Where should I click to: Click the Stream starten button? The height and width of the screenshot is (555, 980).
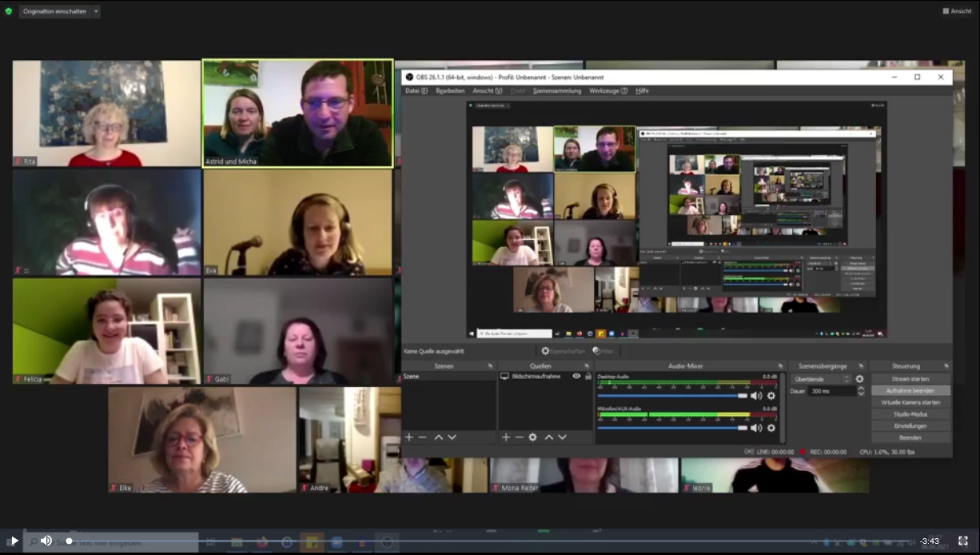click(910, 378)
